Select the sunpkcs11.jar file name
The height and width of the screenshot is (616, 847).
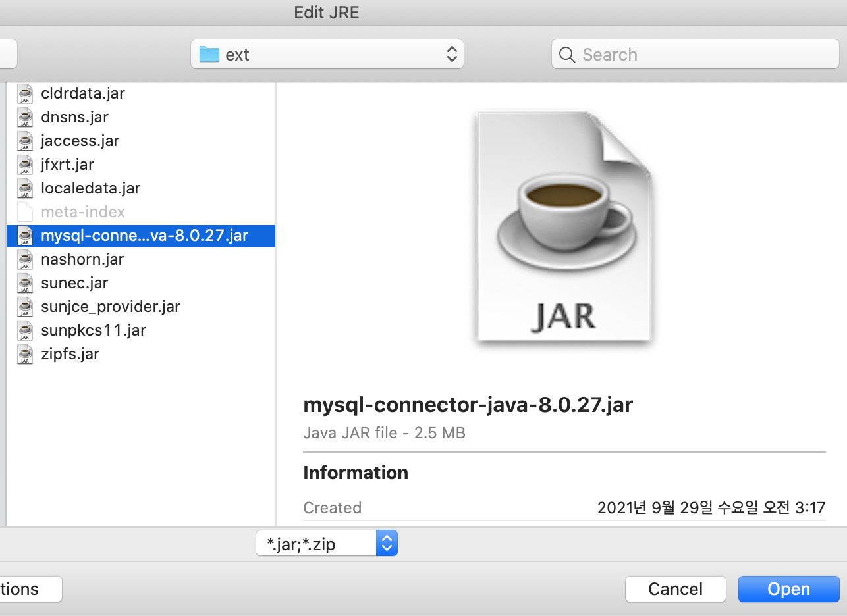point(94,330)
